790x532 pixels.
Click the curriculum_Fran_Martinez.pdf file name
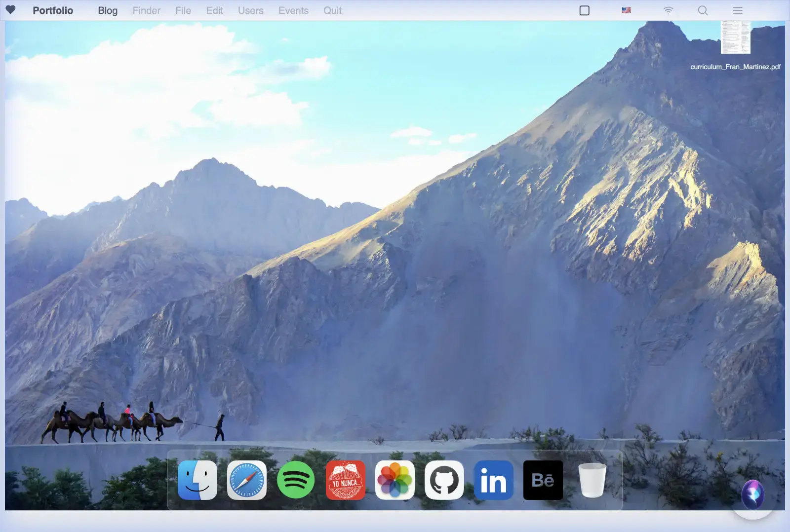(x=736, y=67)
